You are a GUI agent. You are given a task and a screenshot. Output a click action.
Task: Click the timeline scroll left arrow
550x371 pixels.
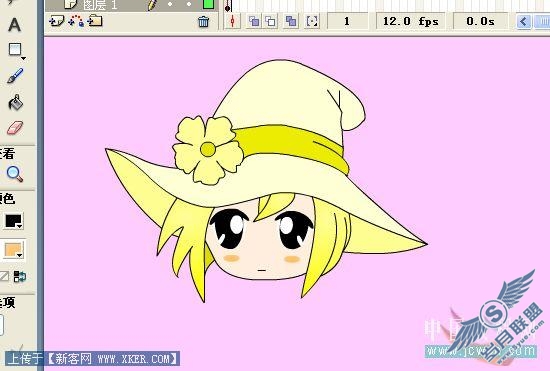pyautogui.click(x=523, y=22)
